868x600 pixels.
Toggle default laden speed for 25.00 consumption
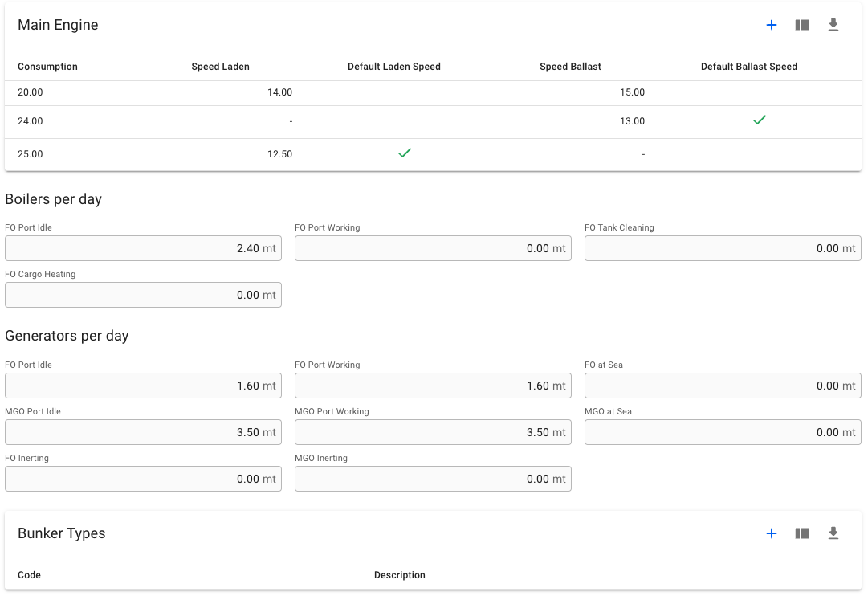(405, 153)
